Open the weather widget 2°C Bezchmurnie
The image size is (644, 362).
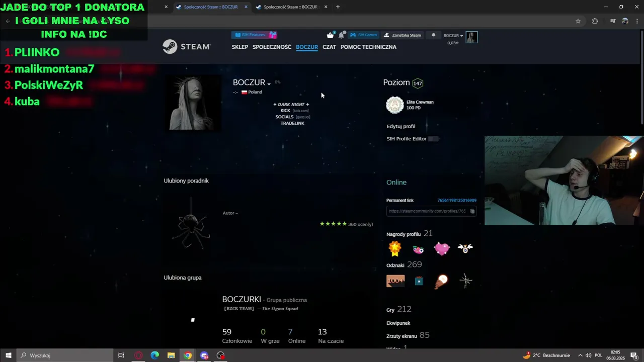(x=546, y=355)
